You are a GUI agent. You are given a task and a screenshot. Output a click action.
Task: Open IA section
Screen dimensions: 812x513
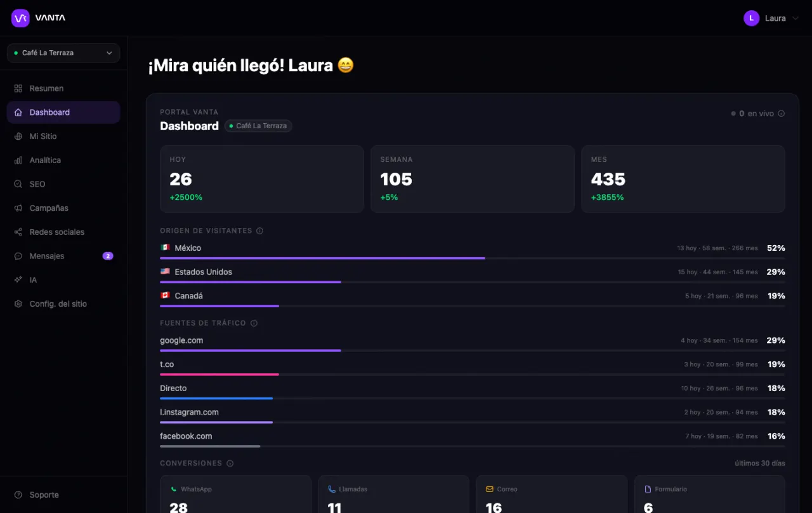tap(63, 280)
